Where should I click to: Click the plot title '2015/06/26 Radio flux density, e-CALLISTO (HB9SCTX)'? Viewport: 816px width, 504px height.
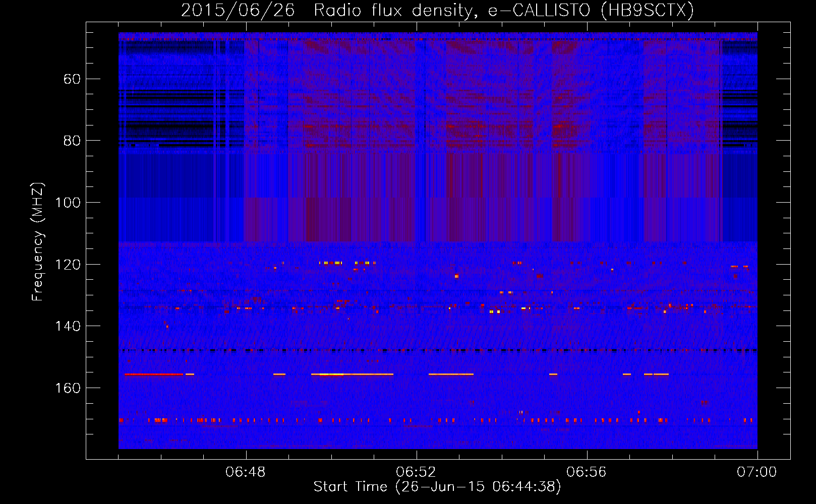[437, 10]
